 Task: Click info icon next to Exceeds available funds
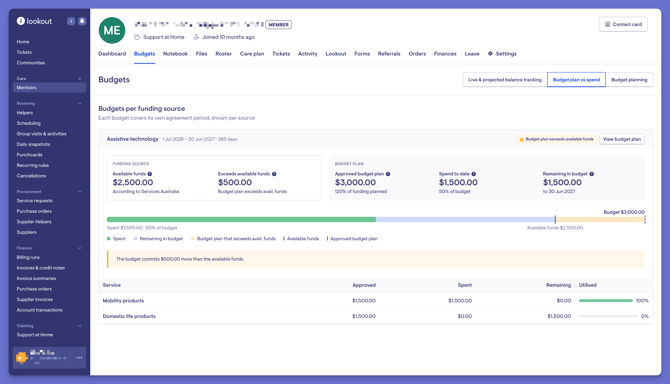[x=274, y=174]
